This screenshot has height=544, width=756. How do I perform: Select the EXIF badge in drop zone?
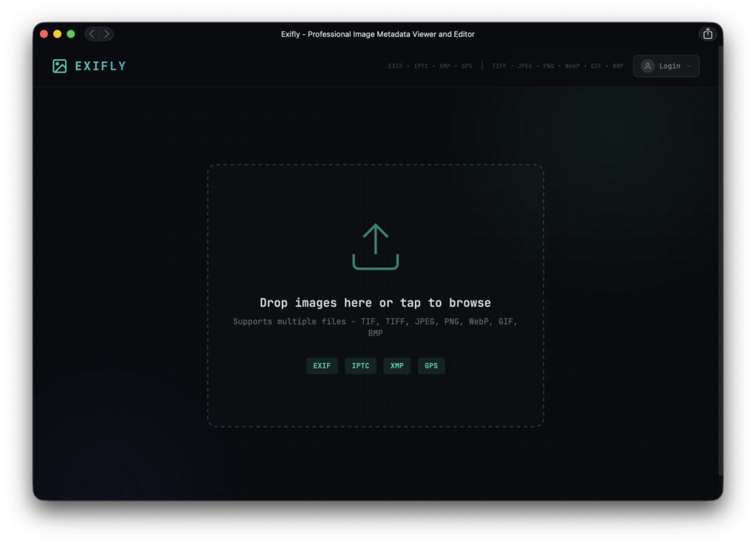(322, 366)
